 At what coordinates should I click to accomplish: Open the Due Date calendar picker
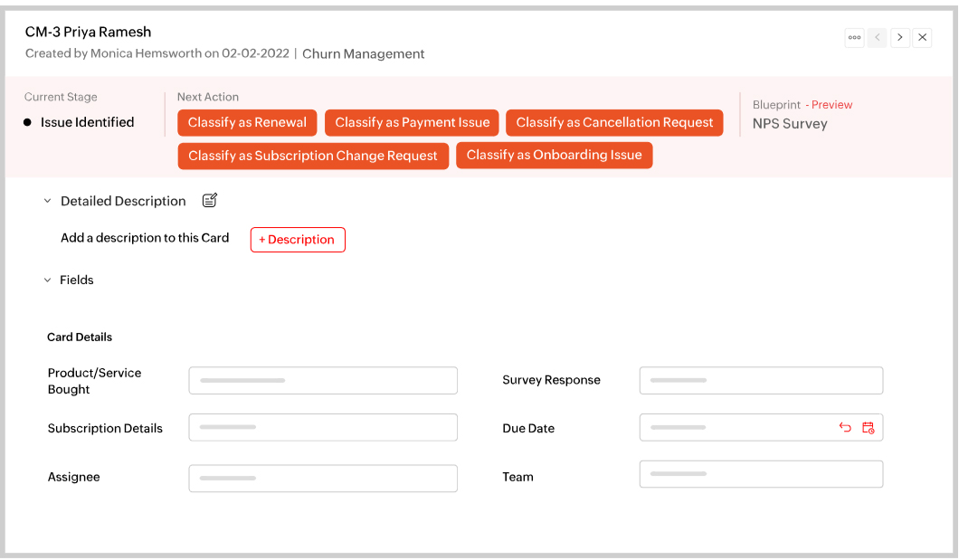[868, 427]
